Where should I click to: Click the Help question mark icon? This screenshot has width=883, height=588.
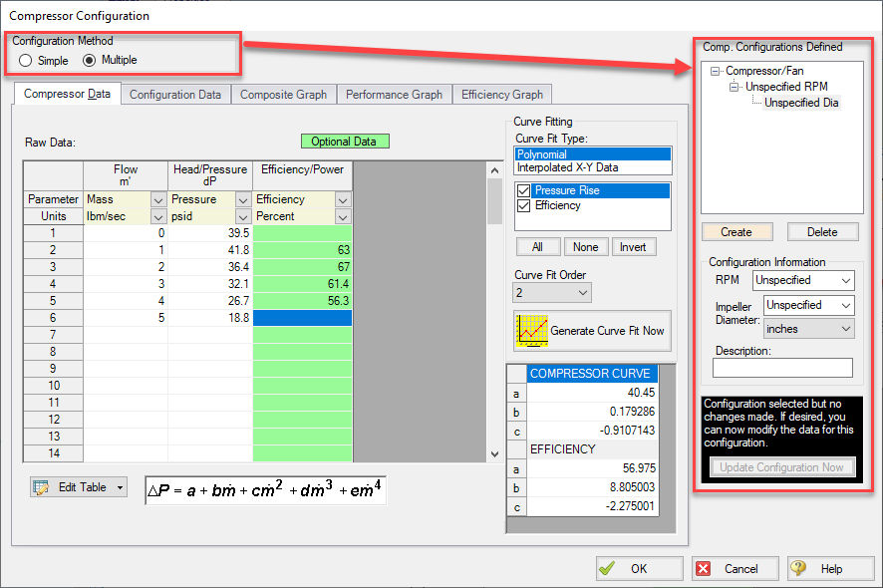point(798,569)
